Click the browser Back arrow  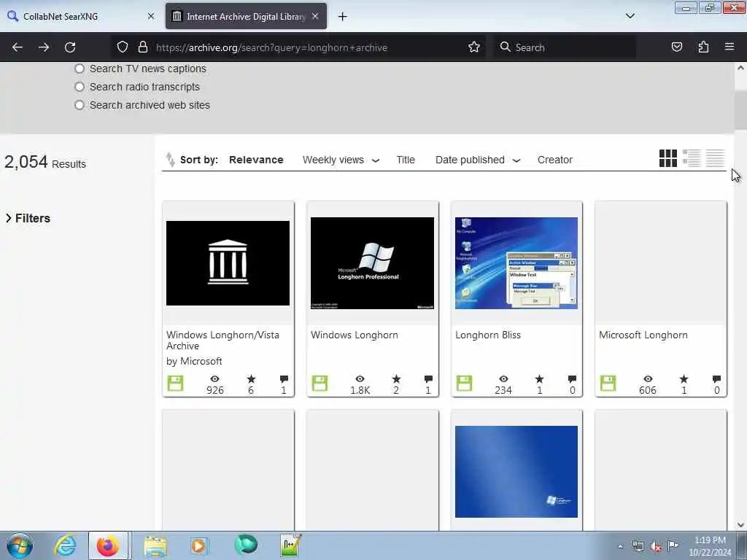coord(18,47)
